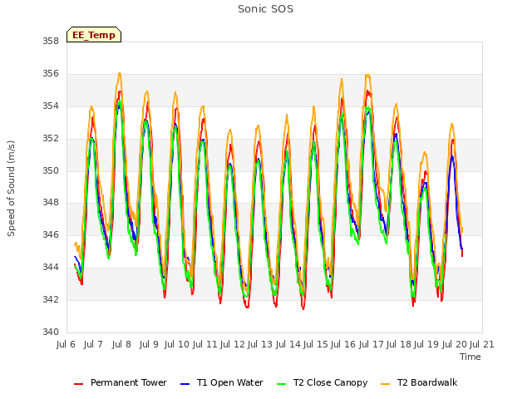This screenshot has height=399, width=532.
Task: Click the 340 y-axis tick label
Action: click(x=51, y=332)
